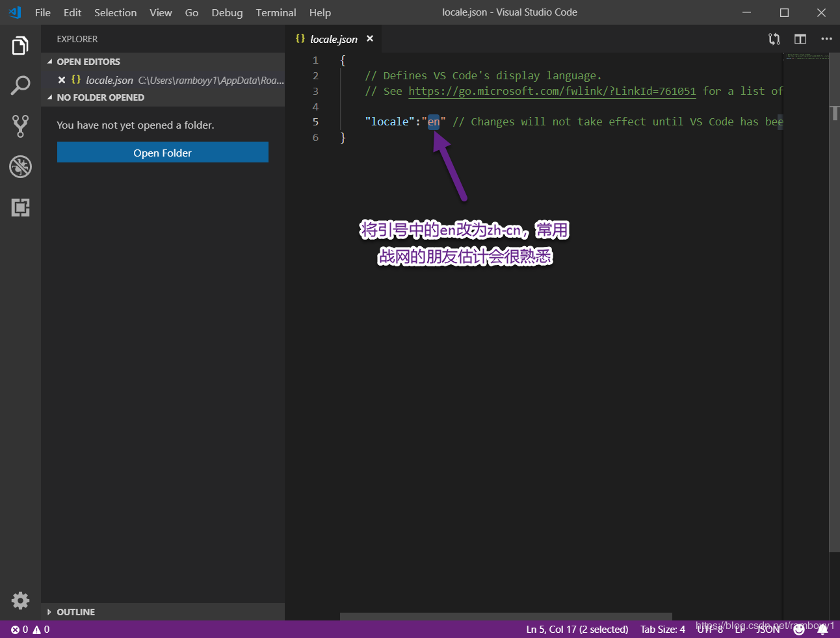Open the Source Control view
Viewport: 840px width, 638px height.
pyautogui.click(x=20, y=126)
